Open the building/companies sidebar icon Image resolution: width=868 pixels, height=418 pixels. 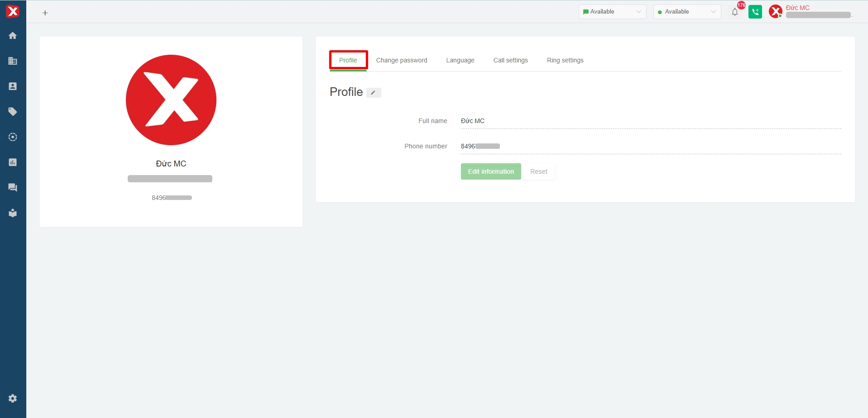[x=13, y=61]
